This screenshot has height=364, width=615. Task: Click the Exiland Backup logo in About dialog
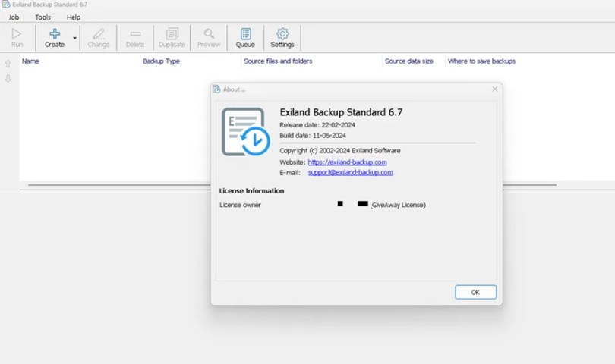(x=245, y=132)
